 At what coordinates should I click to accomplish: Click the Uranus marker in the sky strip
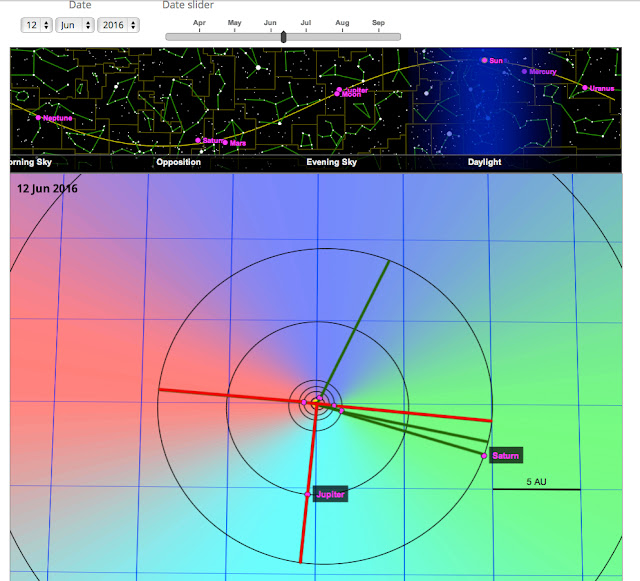tap(585, 88)
